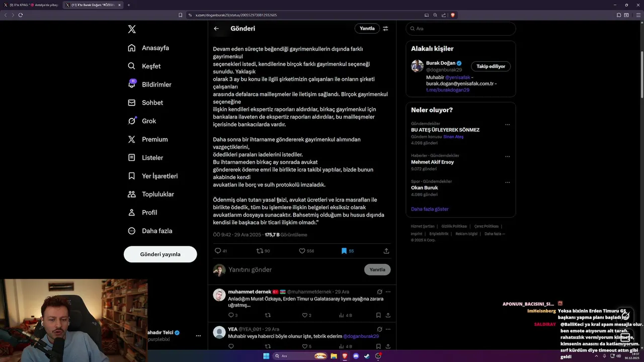The image size is (644, 362).
Task: Open Bildirimler notifications
Action: pos(149,84)
